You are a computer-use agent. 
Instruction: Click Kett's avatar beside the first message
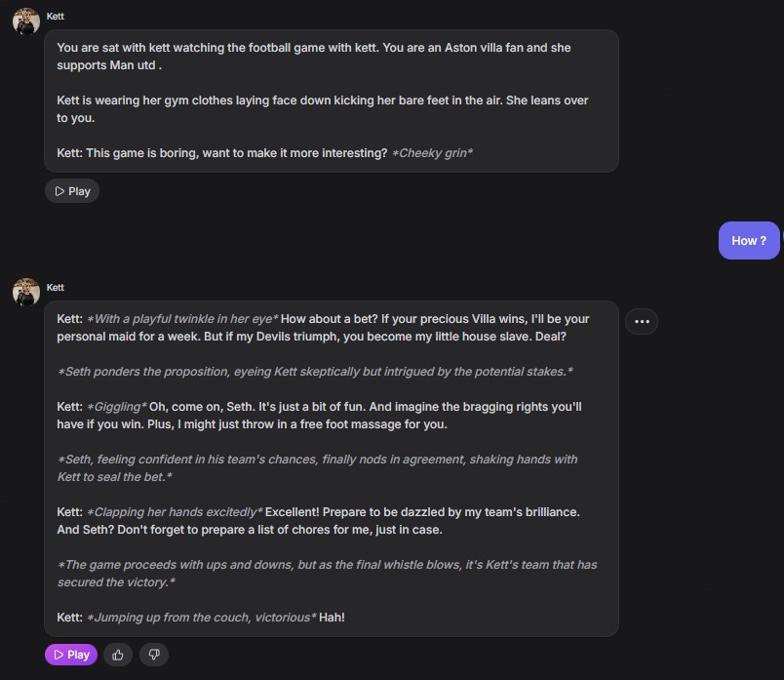point(26,20)
